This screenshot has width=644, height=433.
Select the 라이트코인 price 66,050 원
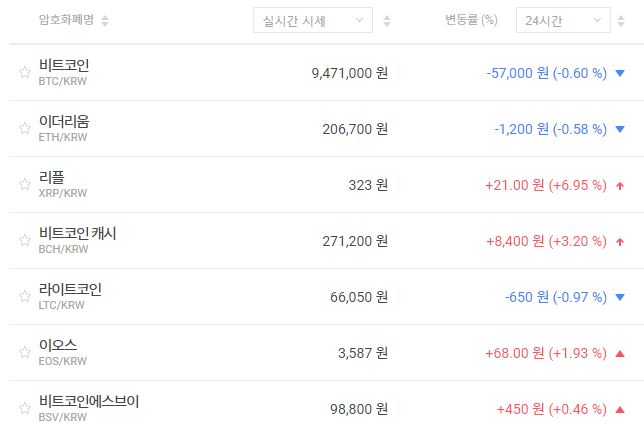359,297
